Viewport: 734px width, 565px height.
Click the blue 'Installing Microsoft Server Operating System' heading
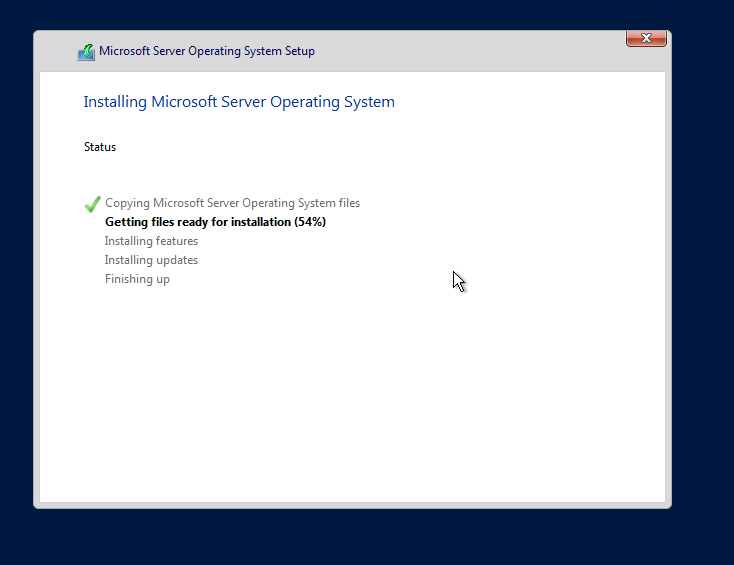coord(239,102)
